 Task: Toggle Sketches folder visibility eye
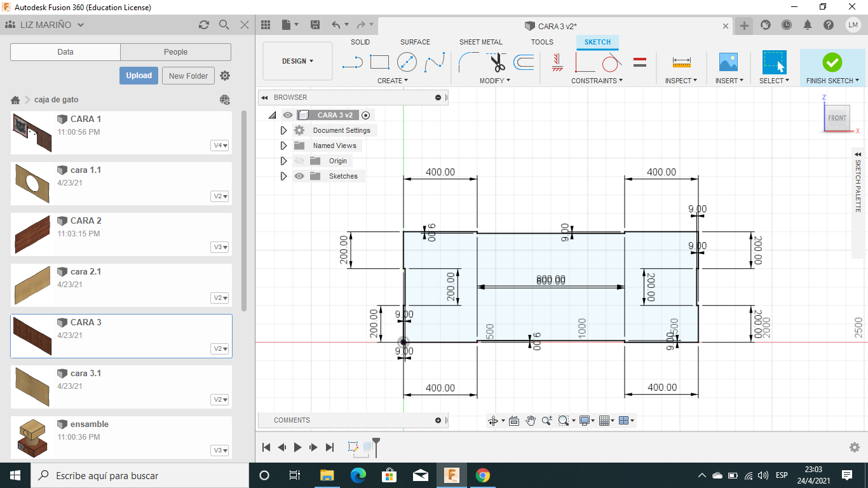tap(299, 176)
